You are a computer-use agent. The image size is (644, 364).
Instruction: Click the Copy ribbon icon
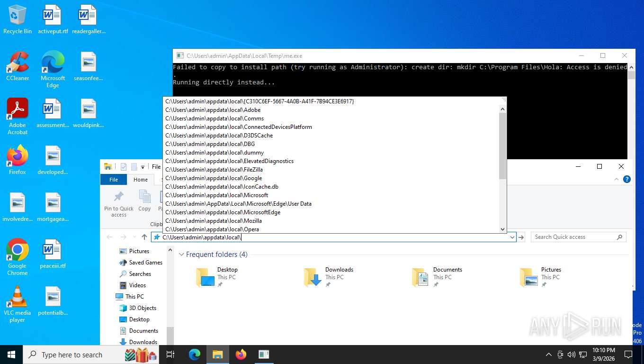tap(144, 200)
